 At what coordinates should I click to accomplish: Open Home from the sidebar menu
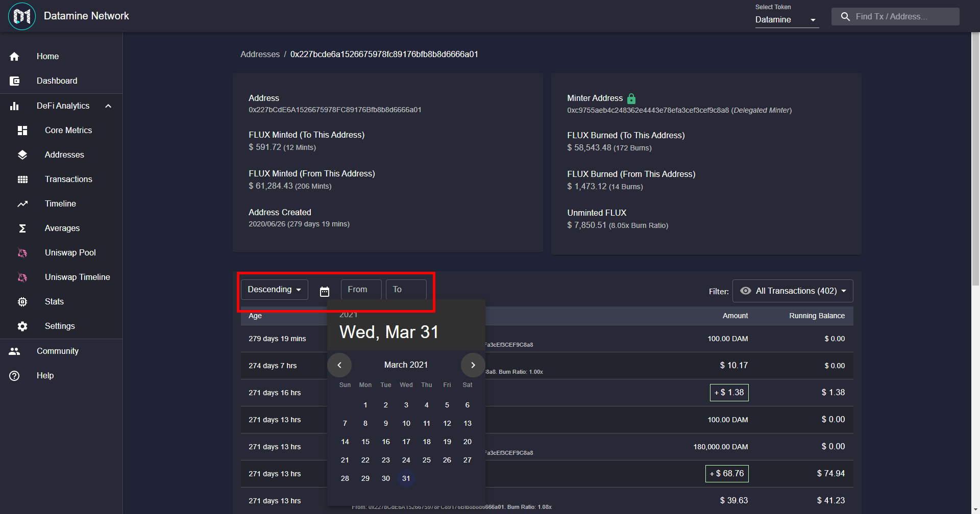(x=61, y=57)
